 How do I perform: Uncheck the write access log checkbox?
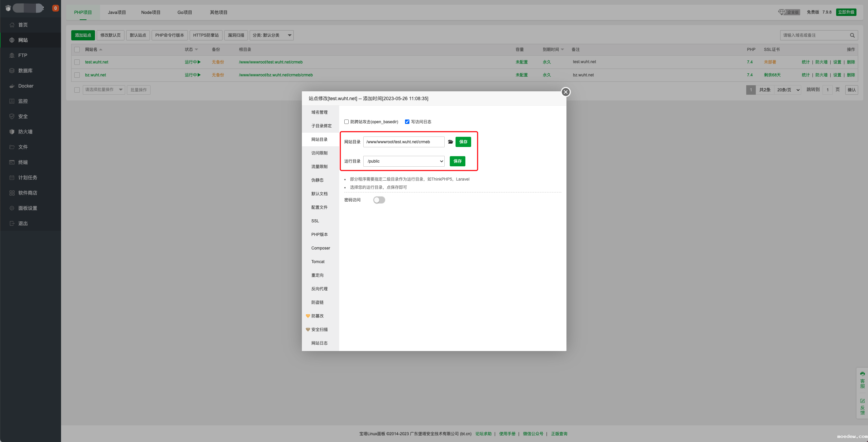point(407,122)
